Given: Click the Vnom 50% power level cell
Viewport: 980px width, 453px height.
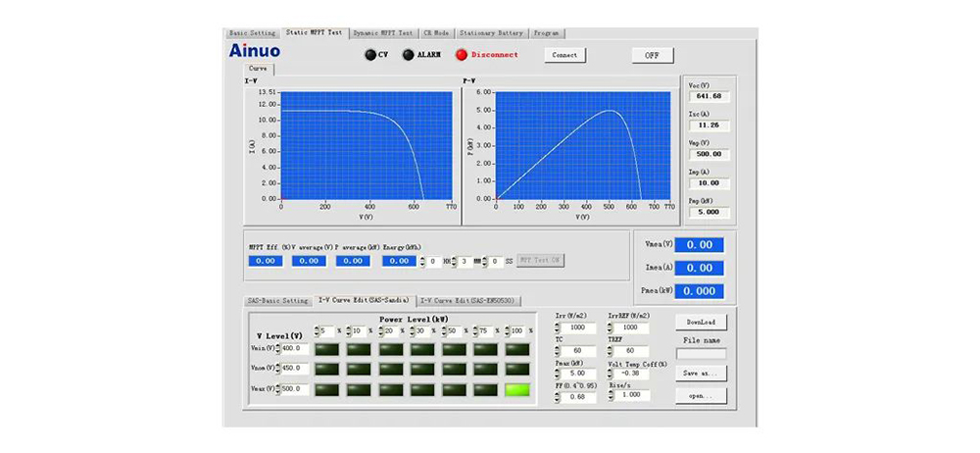Looking at the screenshot, I should [x=455, y=369].
